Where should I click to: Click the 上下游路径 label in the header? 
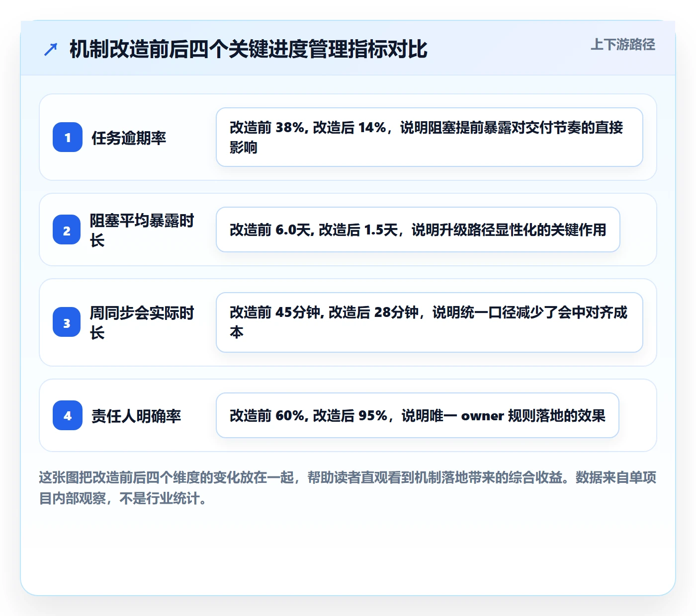coord(623,45)
